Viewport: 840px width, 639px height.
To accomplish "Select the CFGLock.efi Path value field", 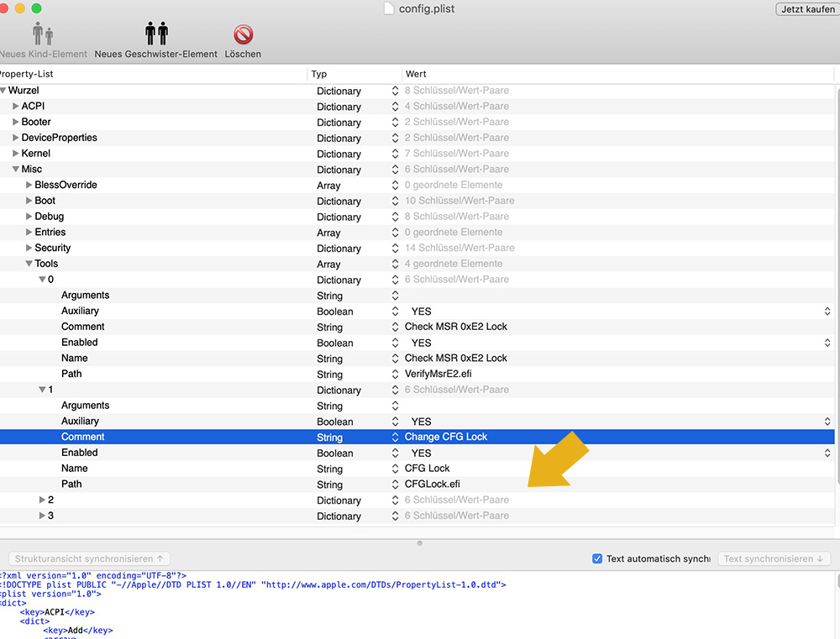I will coord(433,484).
